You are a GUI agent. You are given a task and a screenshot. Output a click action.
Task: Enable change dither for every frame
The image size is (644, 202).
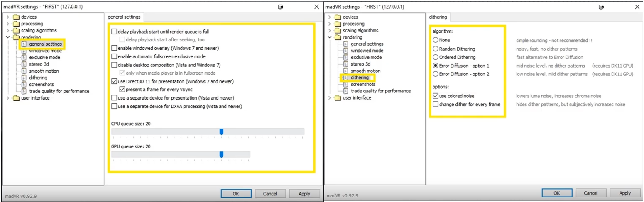click(x=436, y=104)
